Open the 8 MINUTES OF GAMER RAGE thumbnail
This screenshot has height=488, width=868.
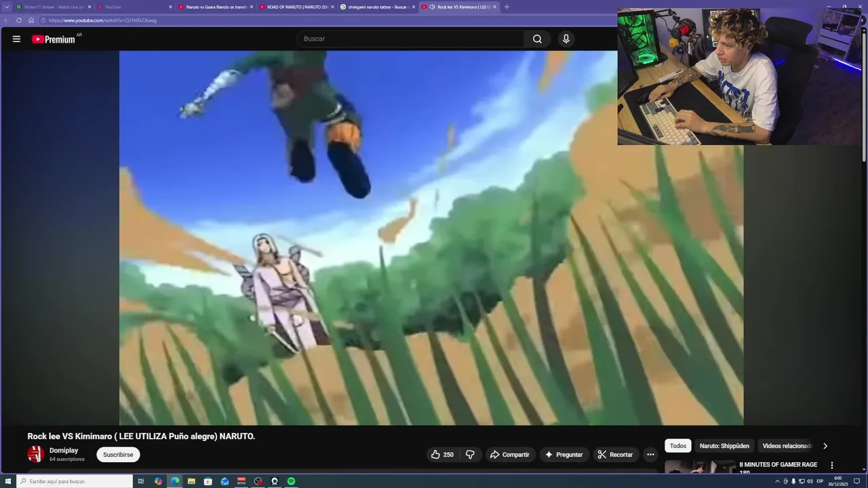(x=700, y=467)
